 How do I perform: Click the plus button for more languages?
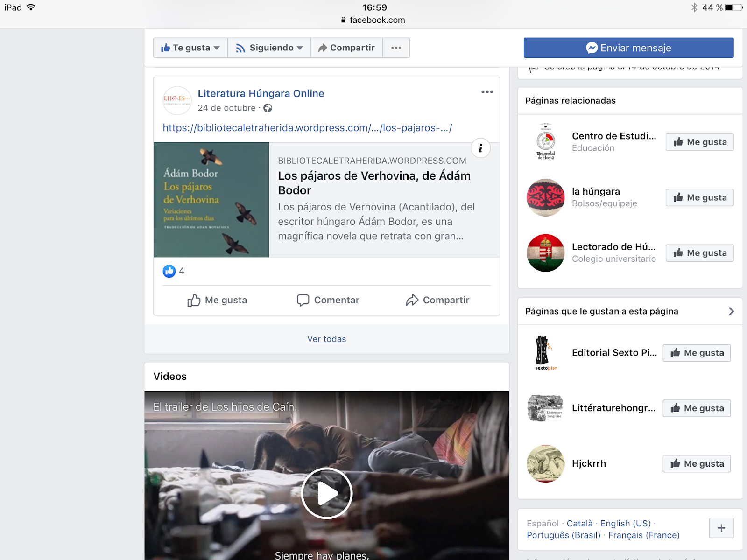click(x=721, y=528)
